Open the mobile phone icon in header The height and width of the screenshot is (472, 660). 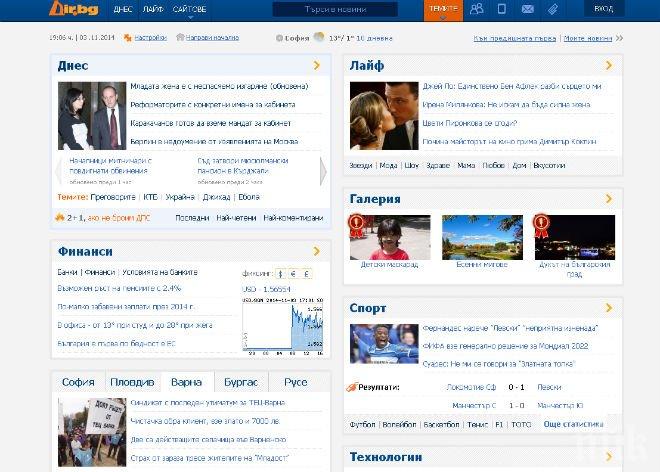click(x=501, y=9)
